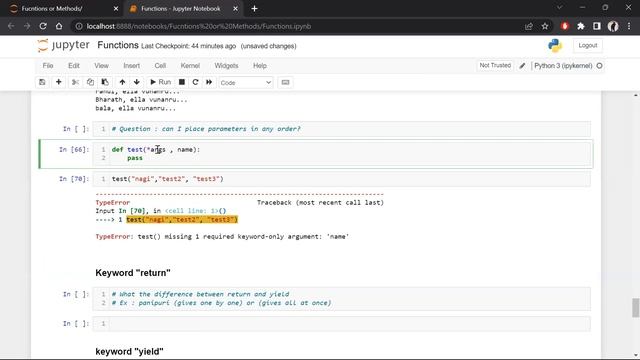Screen dimensions: 640x360
Task: Click the return and yield comment cell
Action: tap(342, 299)
